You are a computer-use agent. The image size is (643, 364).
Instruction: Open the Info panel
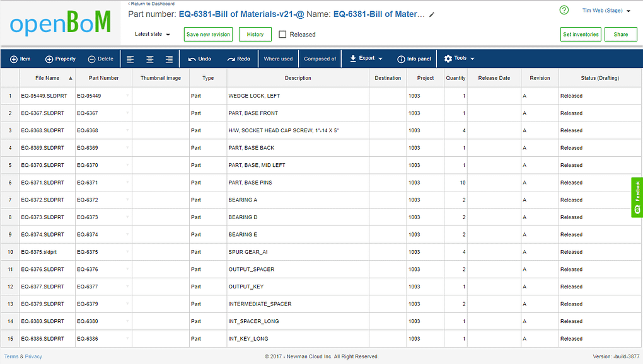tap(414, 59)
